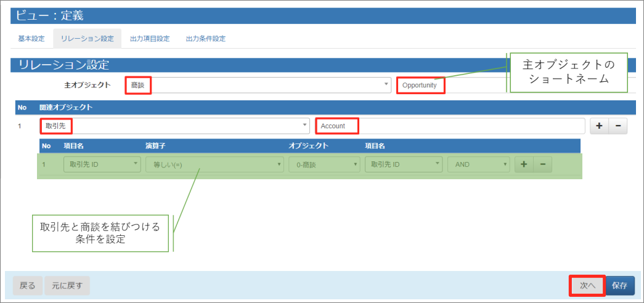Click the 戻る button
This screenshot has height=303, width=644.
(x=28, y=286)
